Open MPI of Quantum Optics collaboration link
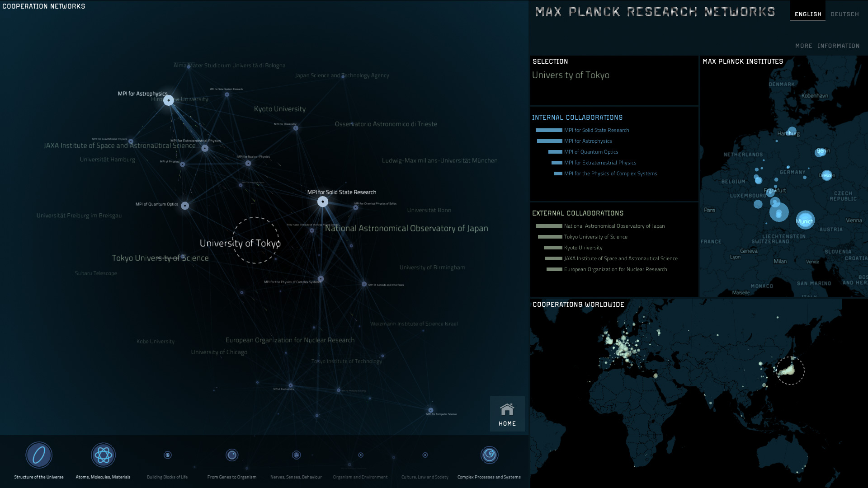Image resolution: width=868 pixels, height=488 pixels. [591, 152]
